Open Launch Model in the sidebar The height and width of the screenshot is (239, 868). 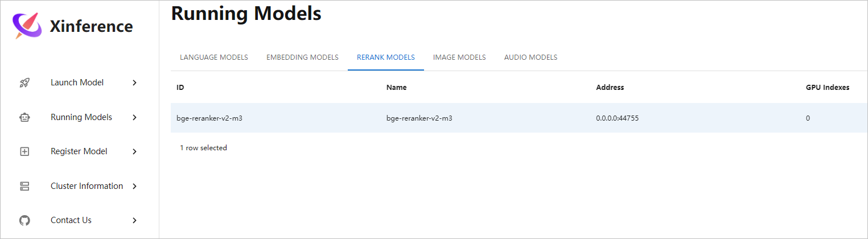[x=77, y=83]
